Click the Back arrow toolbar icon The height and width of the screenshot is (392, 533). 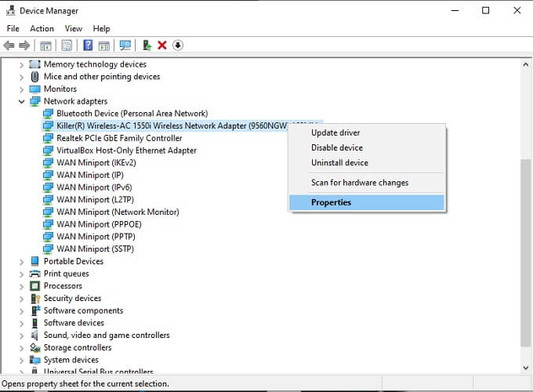tap(9, 45)
